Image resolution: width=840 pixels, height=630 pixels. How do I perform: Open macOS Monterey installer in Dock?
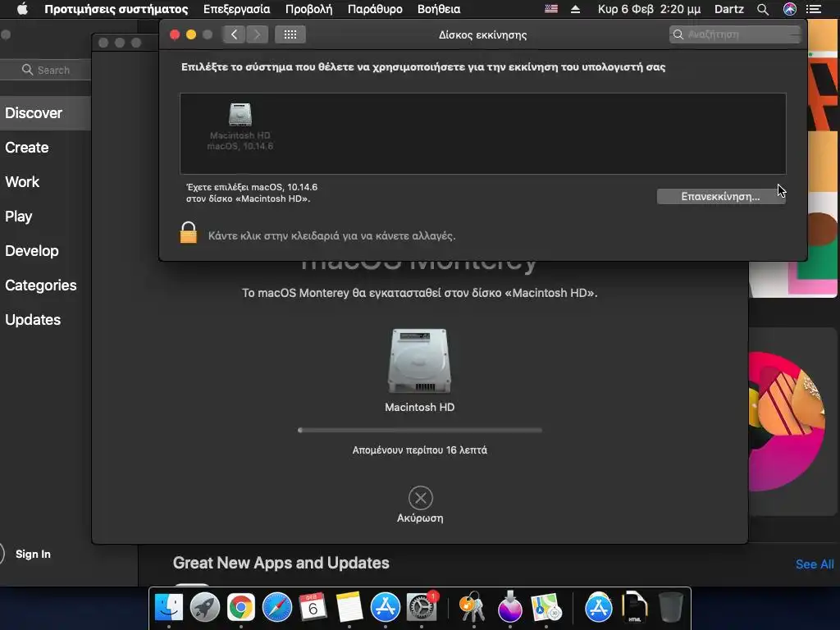(x=509, y=607)
